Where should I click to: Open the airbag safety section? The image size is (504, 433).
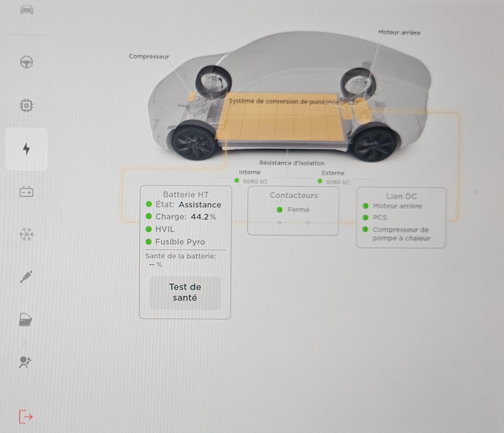point(25,362)
